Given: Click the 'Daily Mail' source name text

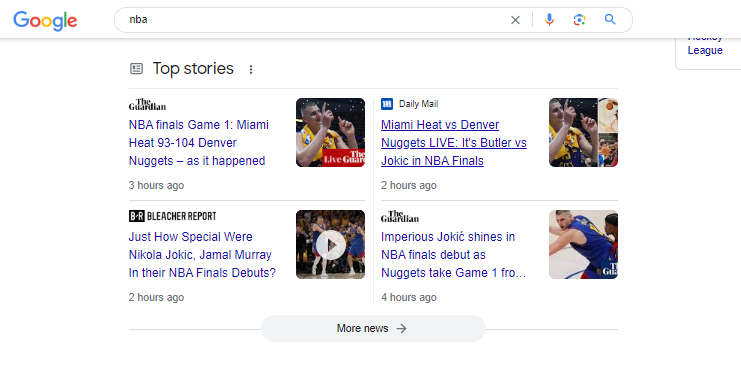Looking at the screenshot, I should (418, 104).
